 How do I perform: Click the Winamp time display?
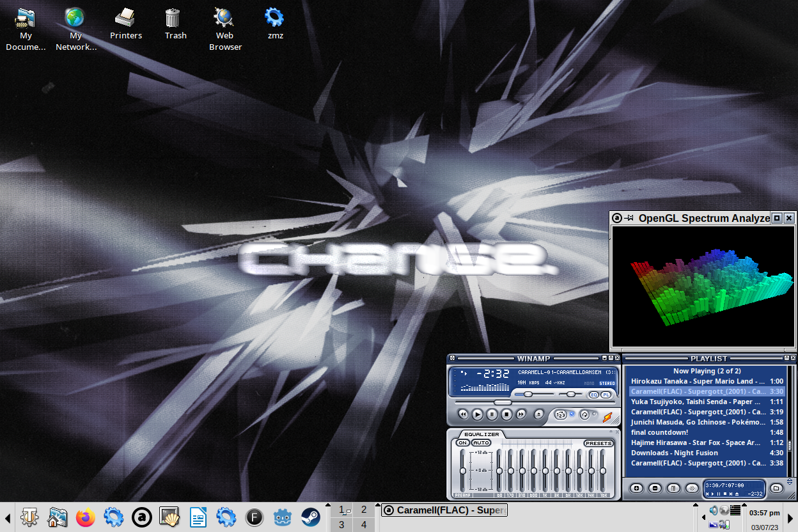point(492,374)
